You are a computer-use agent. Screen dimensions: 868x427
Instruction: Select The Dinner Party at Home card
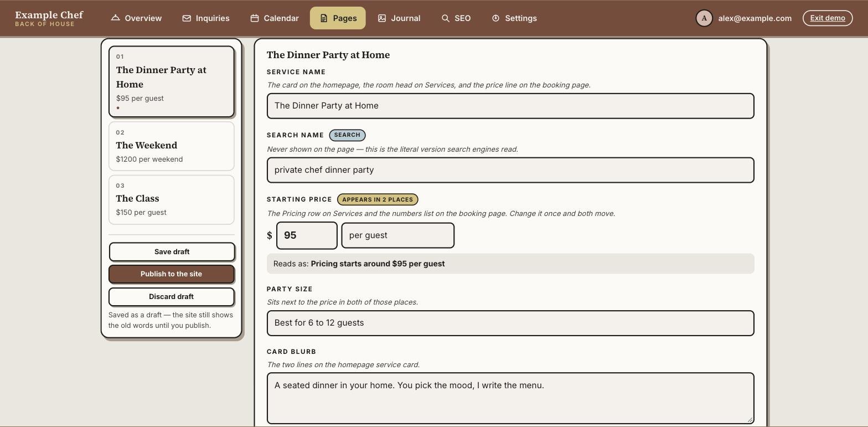click(172, 81)
